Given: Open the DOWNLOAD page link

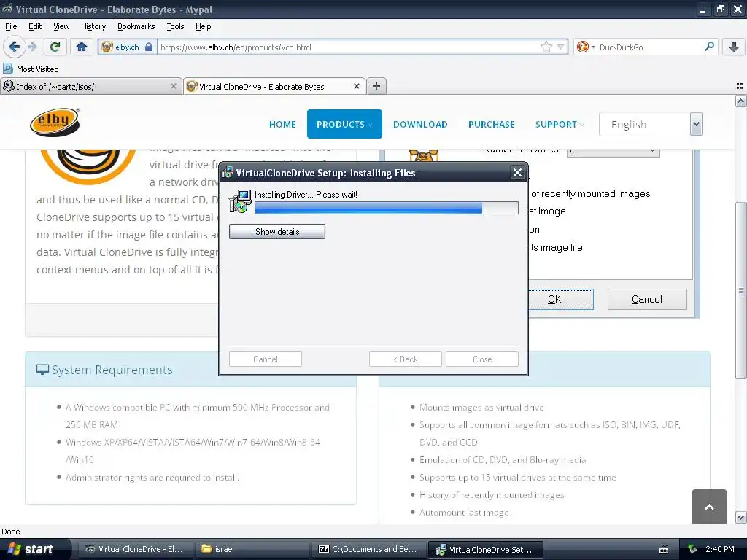Looking at the screenshot, I should click(x=420, y=124).
